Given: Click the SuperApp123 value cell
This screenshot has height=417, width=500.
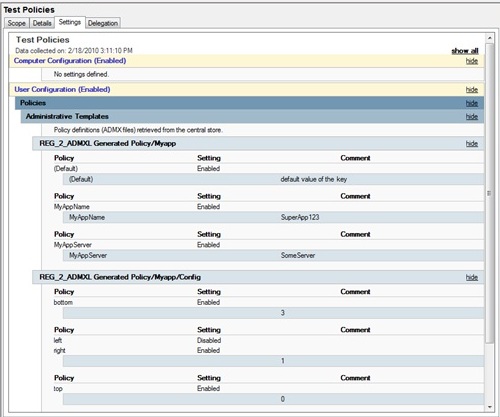Looking at the screenshot, I should click(x=300, y=217).
